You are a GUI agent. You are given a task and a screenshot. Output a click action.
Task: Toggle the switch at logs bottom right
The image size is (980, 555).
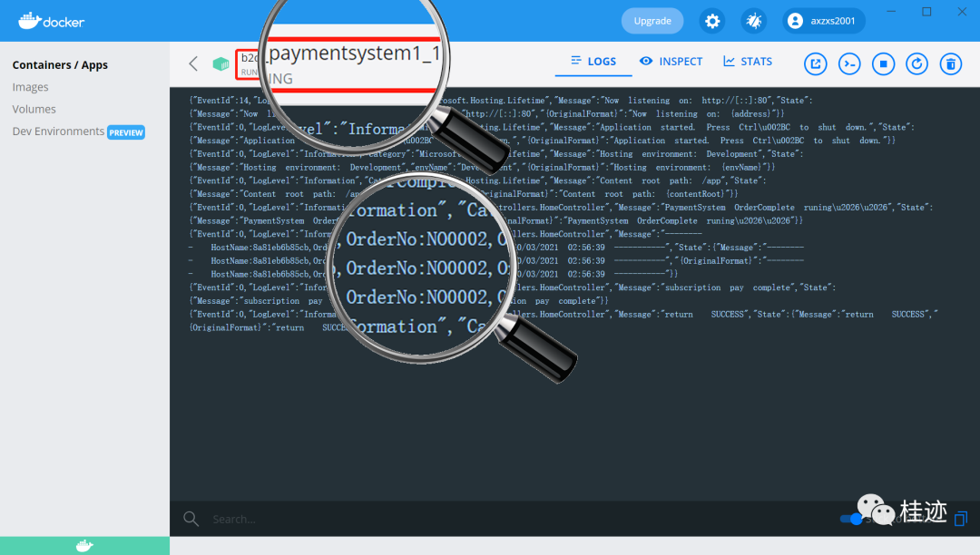[x=851, y=519]
